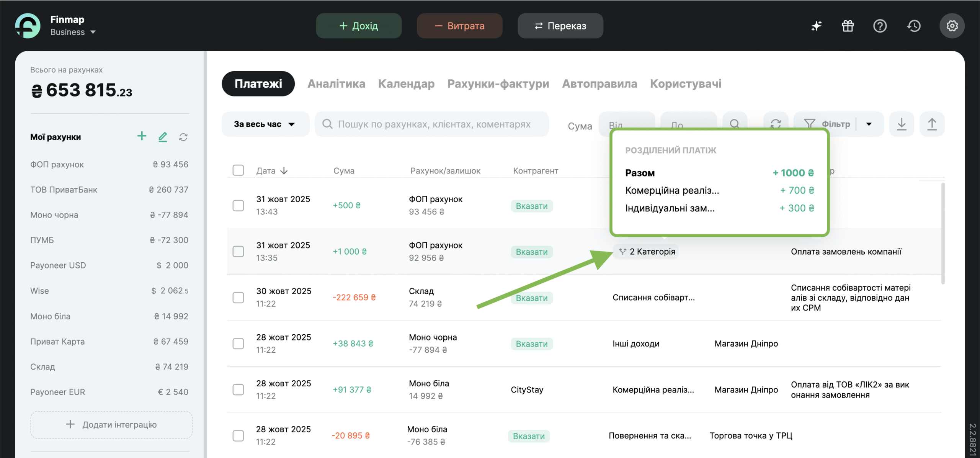Open the gift box icon
The height and width of the screenshot is (458, 980).
pyautogui.click(x=848, y=26)
